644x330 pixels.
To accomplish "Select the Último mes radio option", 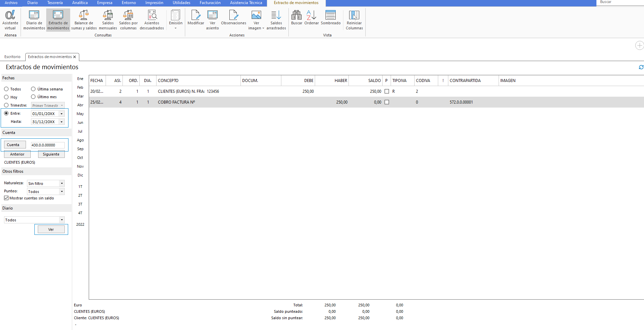I will pyautogui.click(x=33, y=97).
